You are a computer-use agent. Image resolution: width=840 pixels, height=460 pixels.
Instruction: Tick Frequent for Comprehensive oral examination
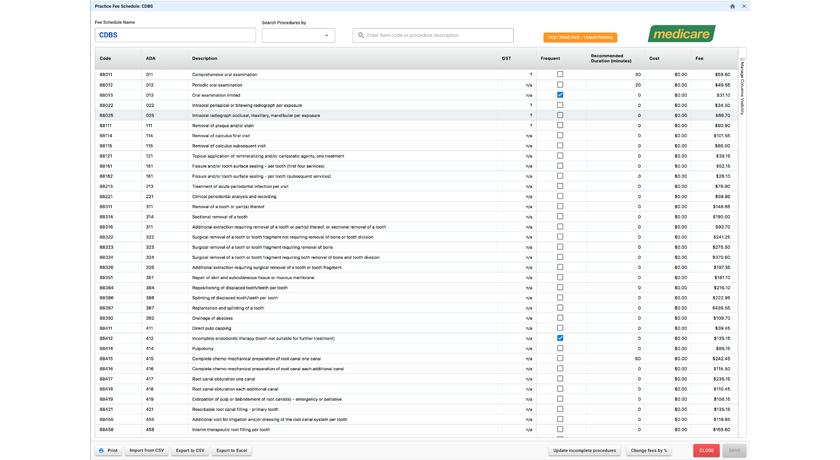[x=560, y=74]
